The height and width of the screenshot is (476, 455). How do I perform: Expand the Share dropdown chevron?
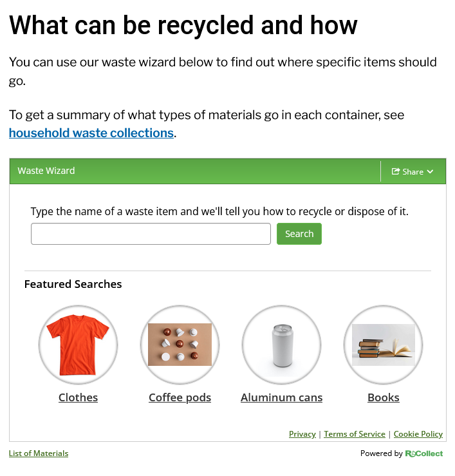pyautogui.click(x=430, y=171)
